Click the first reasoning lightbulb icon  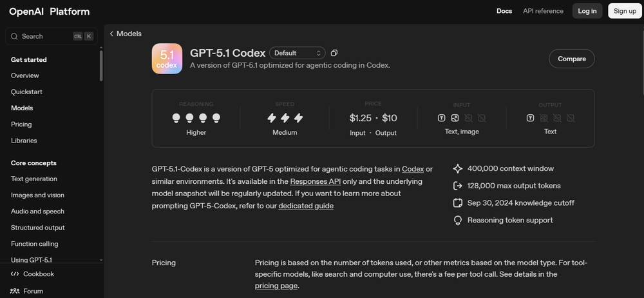(176, 118)
